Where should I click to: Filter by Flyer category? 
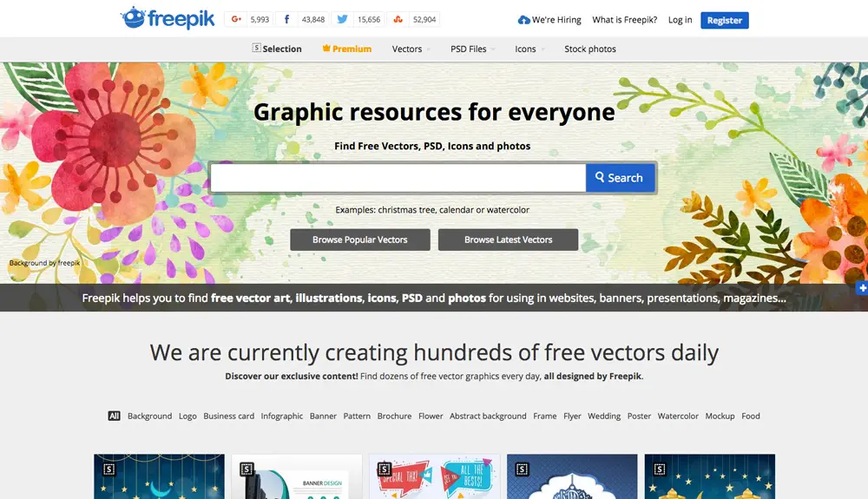point(572,416)
